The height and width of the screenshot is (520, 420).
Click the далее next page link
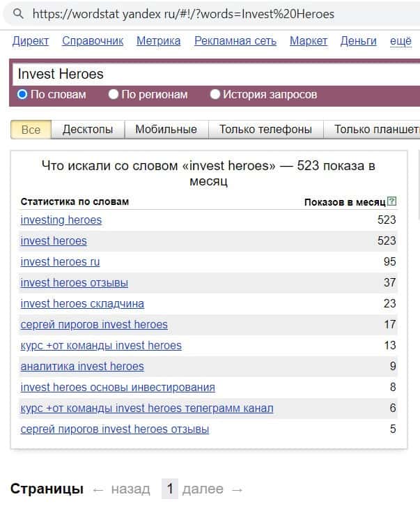pyautogui.click(x=203, y=489)
